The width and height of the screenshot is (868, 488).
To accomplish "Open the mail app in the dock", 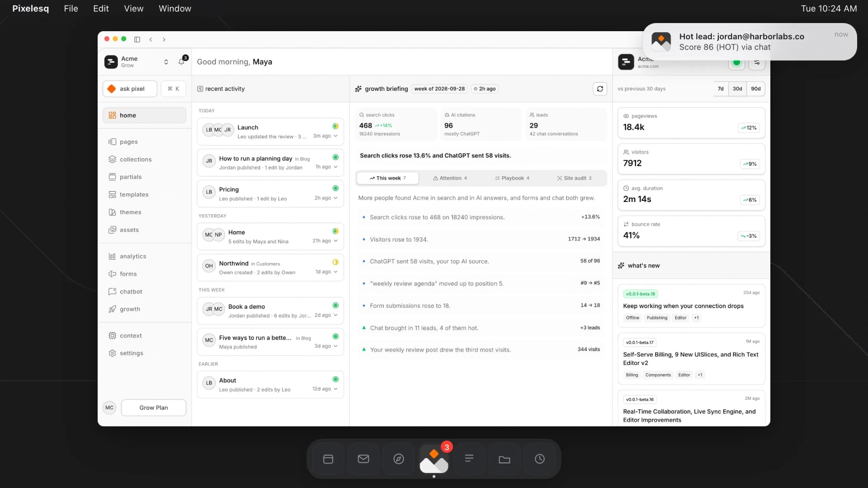I will coord(363,459).
